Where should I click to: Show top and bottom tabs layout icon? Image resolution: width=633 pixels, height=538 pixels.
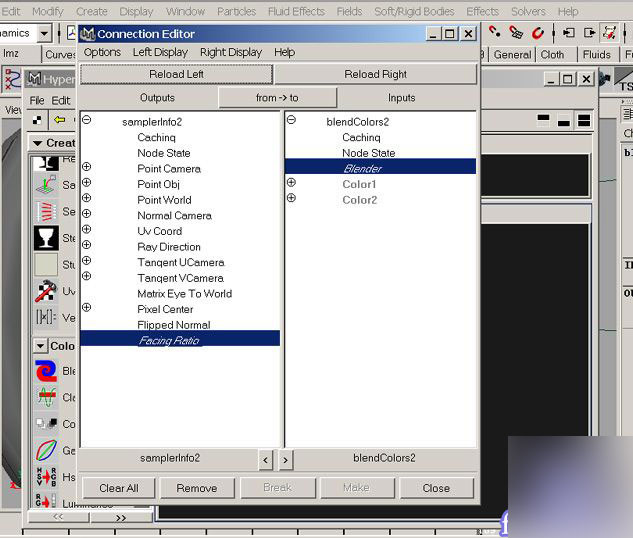pos(584,120)
